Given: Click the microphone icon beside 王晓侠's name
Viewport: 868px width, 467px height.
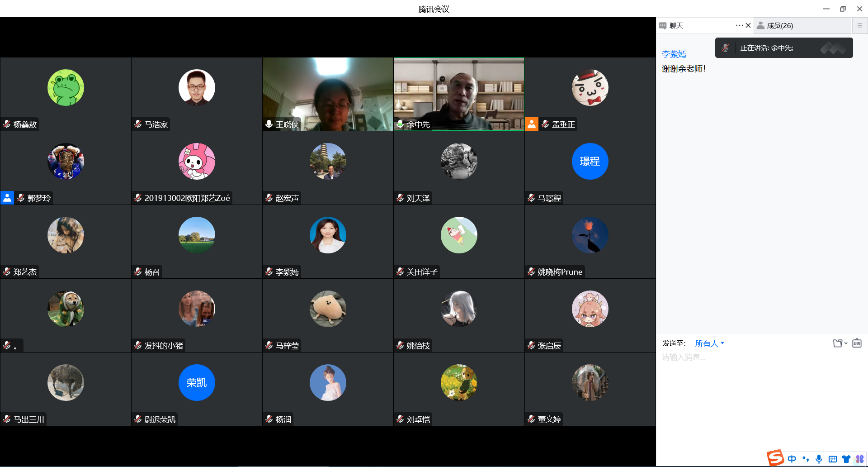Looking at the screenshot, I should 269,124.
